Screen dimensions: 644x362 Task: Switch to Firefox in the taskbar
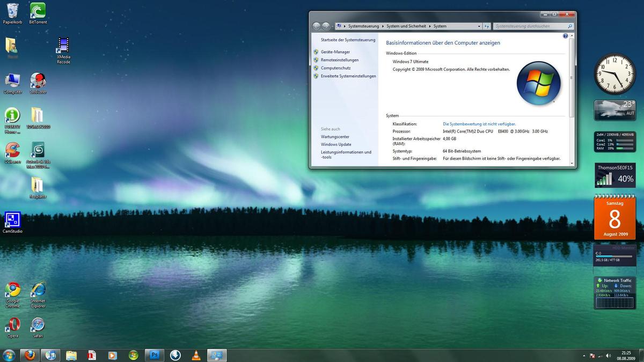coord(30,355)
